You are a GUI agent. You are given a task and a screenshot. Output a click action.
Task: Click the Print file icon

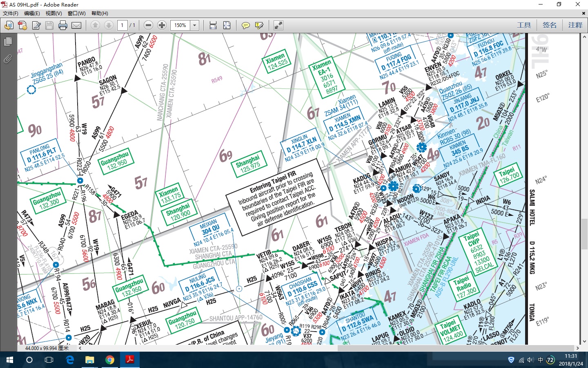tap(62, 25)
